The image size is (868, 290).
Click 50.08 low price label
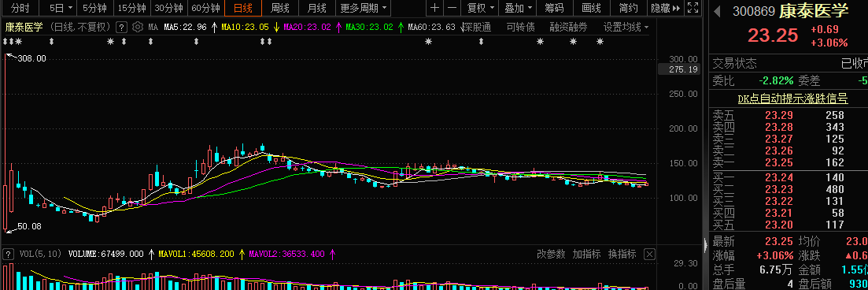point(30,226)
